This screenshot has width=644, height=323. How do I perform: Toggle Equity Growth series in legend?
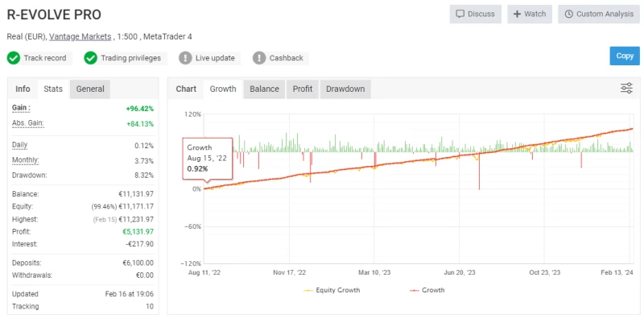(332, 290)
